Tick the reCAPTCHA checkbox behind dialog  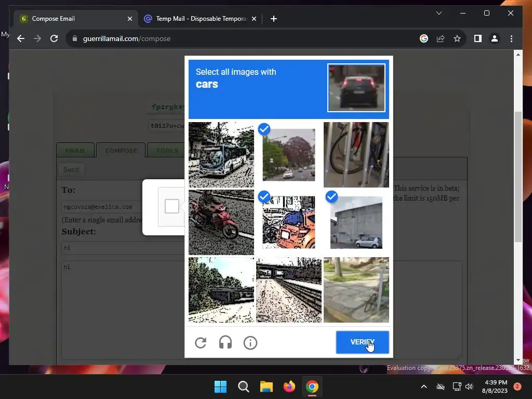171,206
